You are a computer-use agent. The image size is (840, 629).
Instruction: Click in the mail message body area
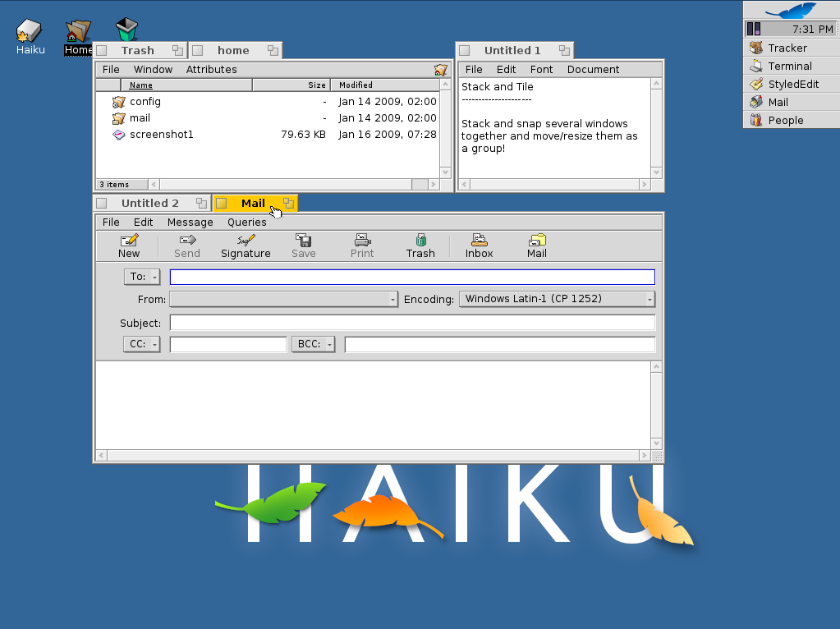click(x=373, y=405)
